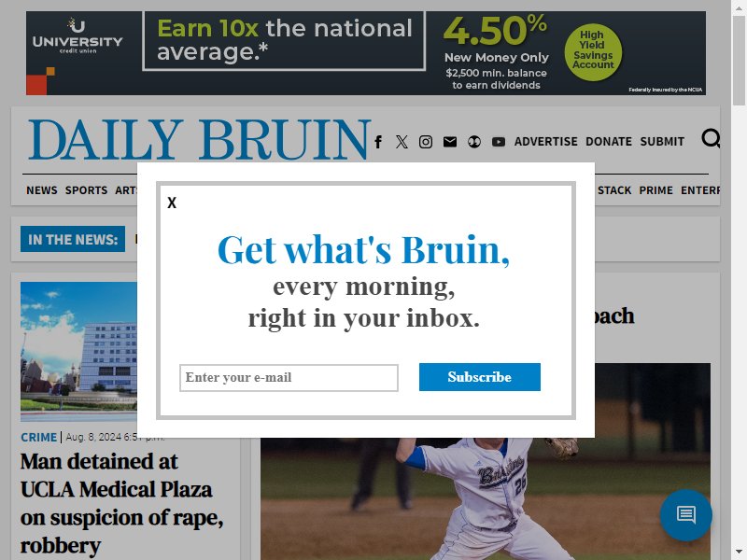Close the newsletter popup with the X

[x=172, y=203]
